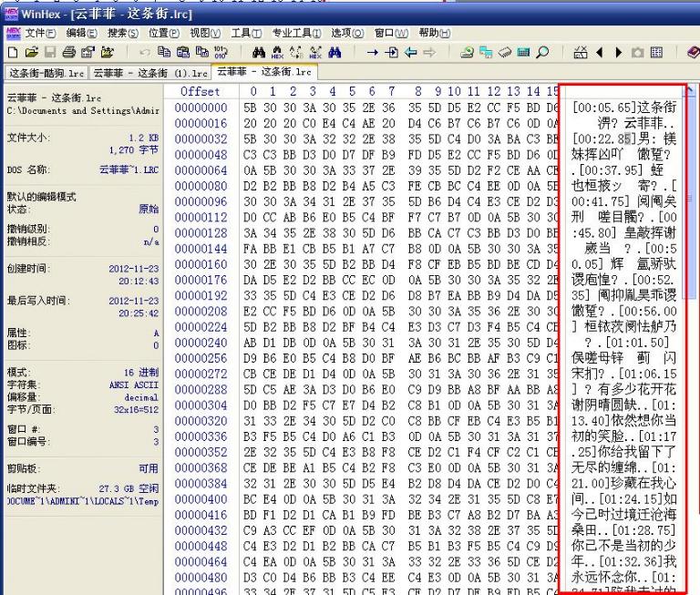Click the WinHex icon in the title bar

pyautogui.click(x=12, y=14)
